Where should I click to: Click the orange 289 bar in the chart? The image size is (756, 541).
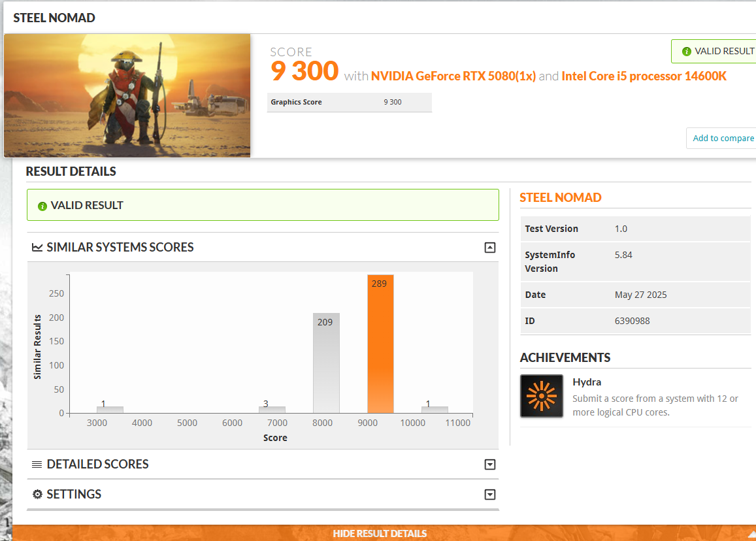(x=380, y=344)
